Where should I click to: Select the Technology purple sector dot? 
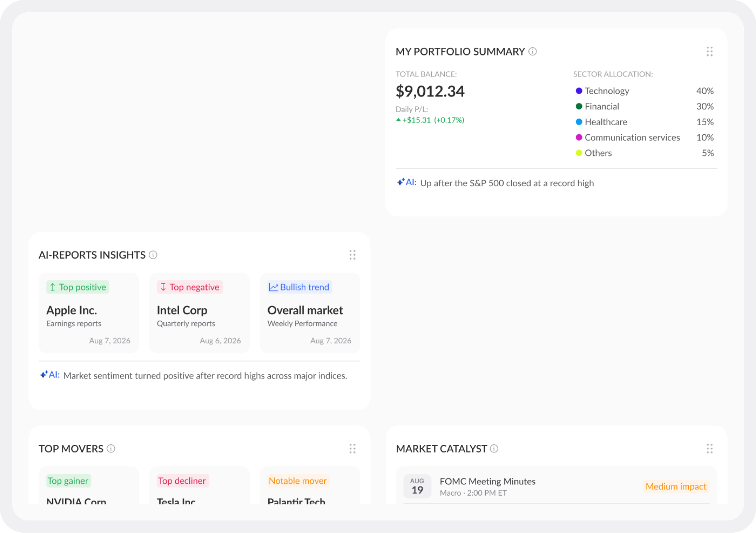[x=579, y=91]
